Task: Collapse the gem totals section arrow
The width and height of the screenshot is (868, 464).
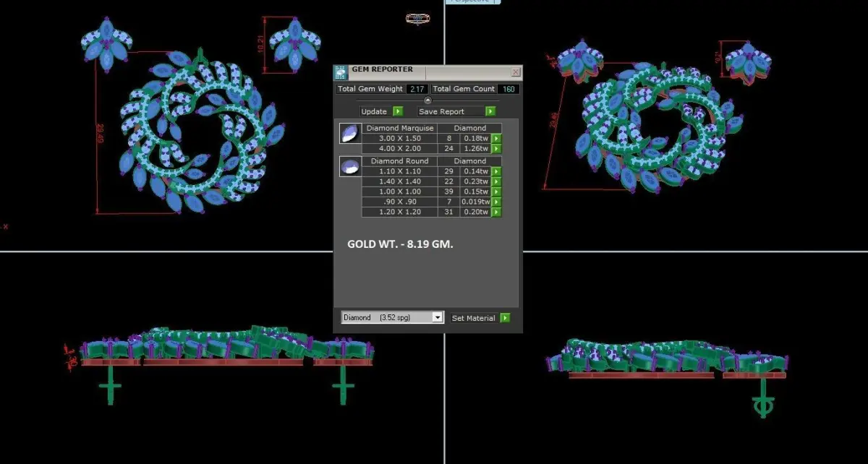Action: (x=427, y=100)
